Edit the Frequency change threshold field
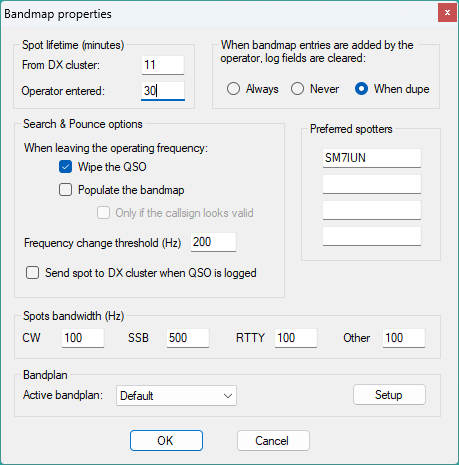 [213, 242]
